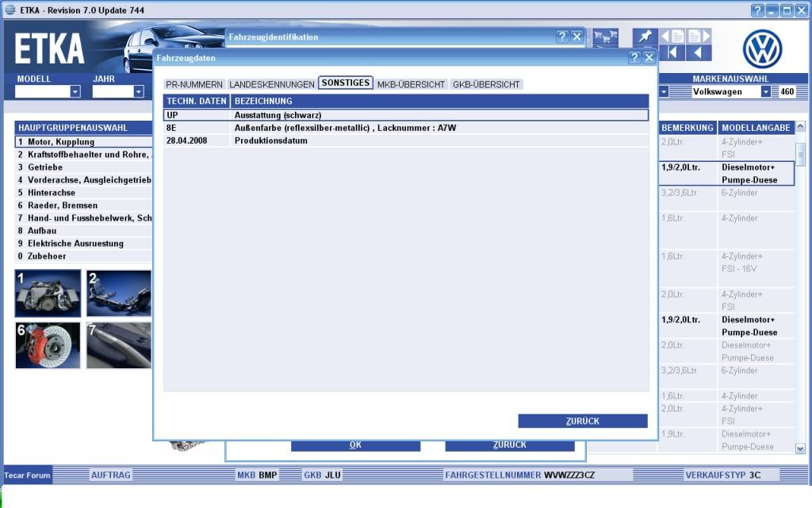This screenshot has height=508, width=812.
Task: Select the 1,9Ltr. Dieselmotor+ Pumpe-Duese row
Action: [726, 440]
